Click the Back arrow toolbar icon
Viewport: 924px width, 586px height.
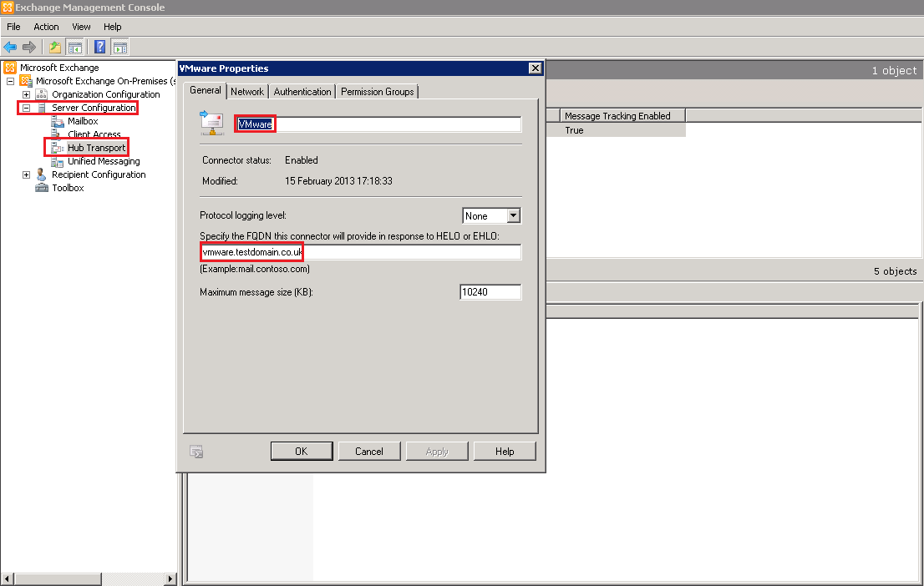pyautogui.click(x=10, y=47)
